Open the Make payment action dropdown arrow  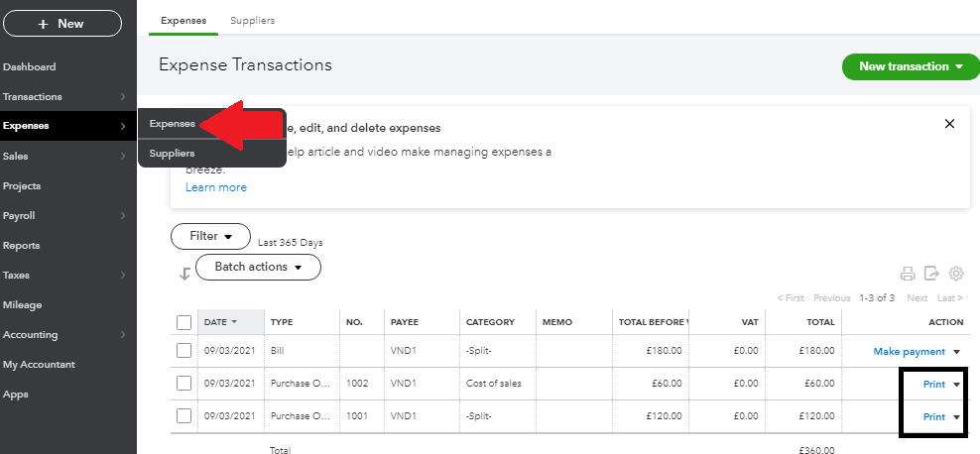click(x=957, y=352)
